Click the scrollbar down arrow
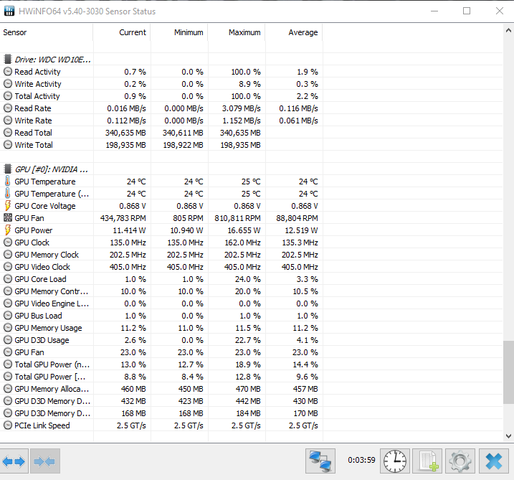 508,436
